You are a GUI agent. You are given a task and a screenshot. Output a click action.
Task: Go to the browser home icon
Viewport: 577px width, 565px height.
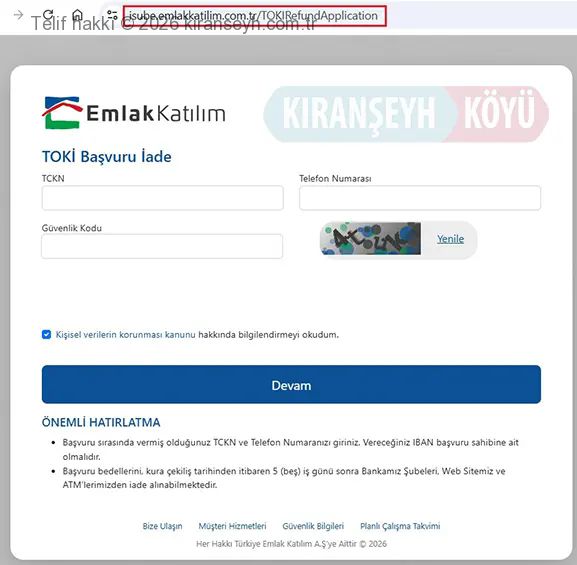coord(77,15)
